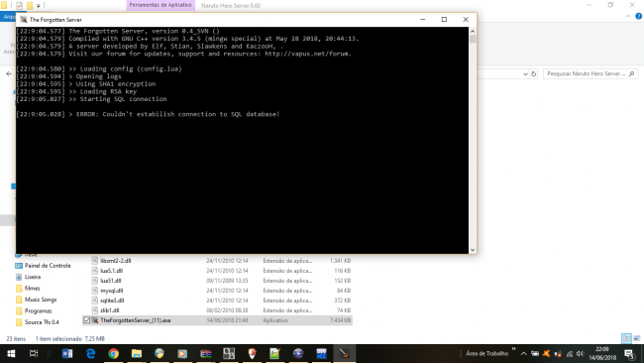Select the zlib1.dll file

tap(110, 310)
